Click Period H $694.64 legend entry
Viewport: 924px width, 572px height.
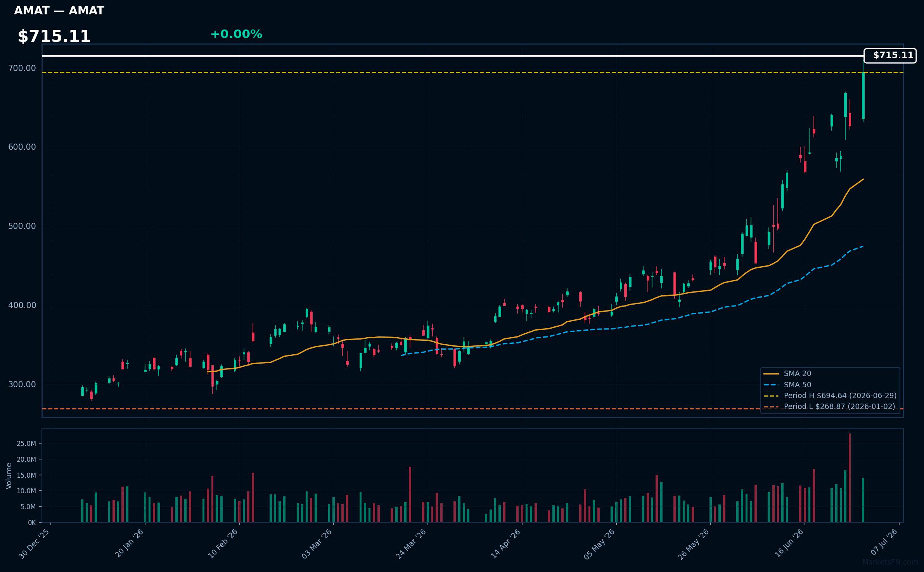(x=830, y=396)
